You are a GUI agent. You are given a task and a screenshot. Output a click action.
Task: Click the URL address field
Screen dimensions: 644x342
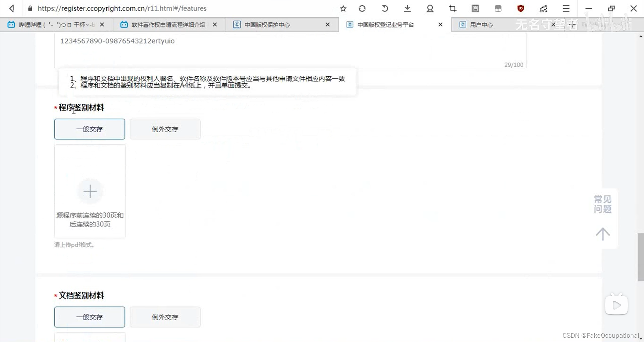181,8
